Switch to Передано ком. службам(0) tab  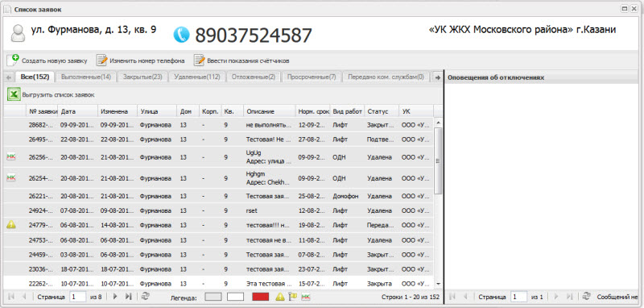click(386, 77)
